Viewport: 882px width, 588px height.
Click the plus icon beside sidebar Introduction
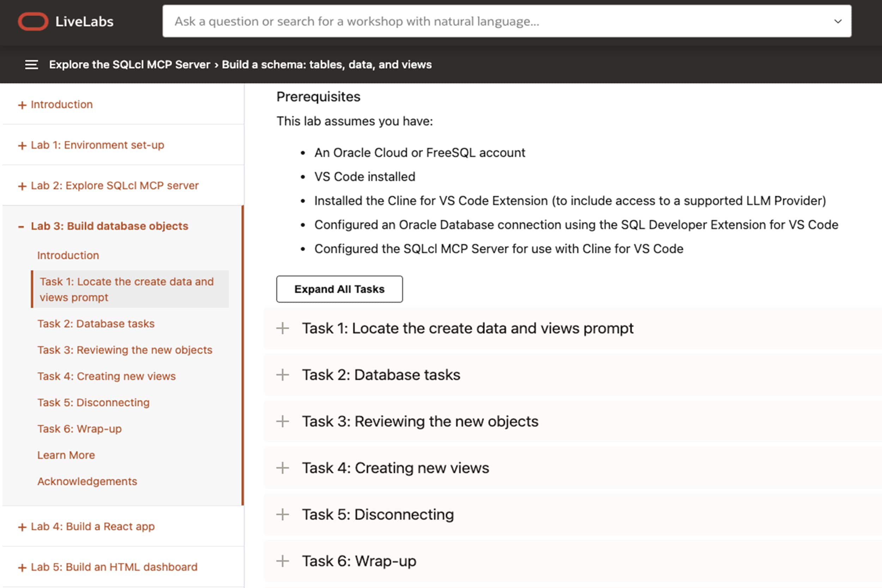click(x=22, y=105)
